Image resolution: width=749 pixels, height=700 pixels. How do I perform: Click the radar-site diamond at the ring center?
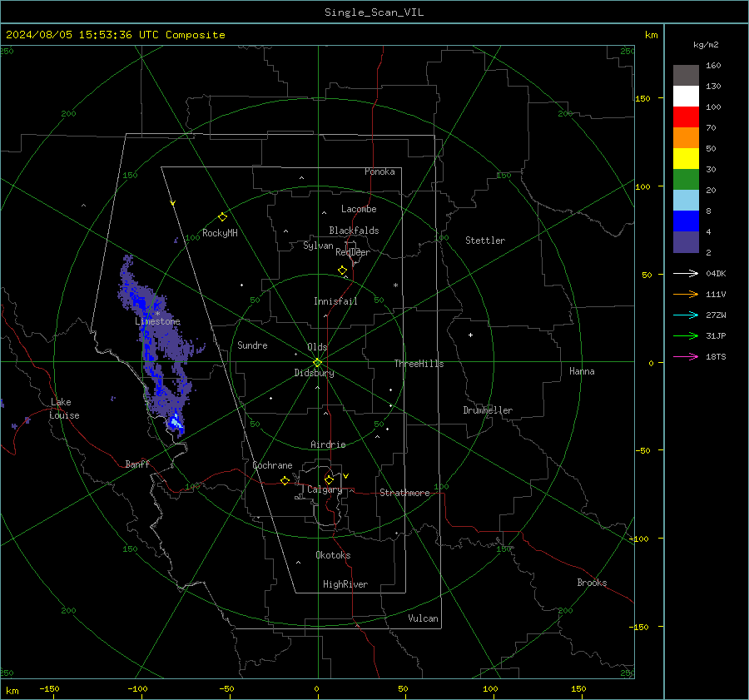tap(317, 362)
